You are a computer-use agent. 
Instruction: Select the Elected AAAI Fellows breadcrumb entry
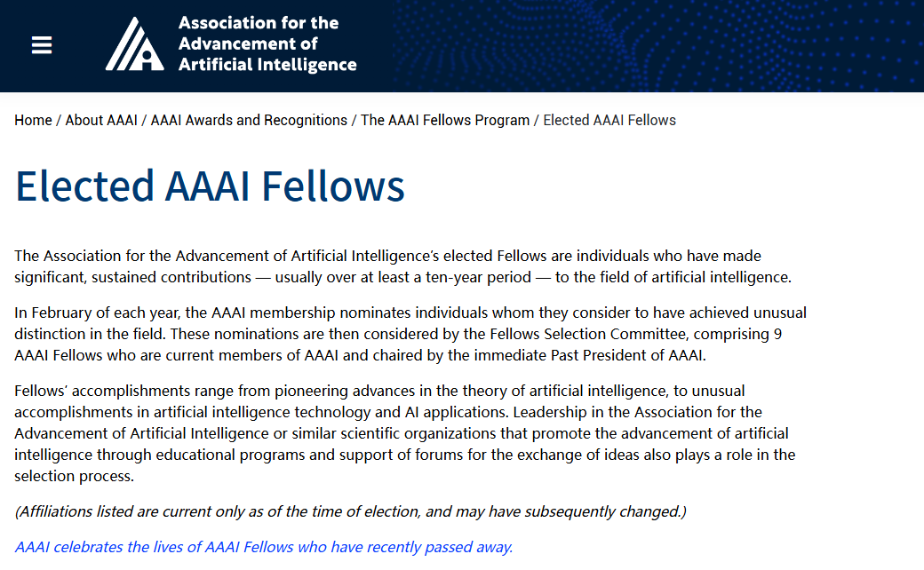pyautogui.click(x=609, y=120)
